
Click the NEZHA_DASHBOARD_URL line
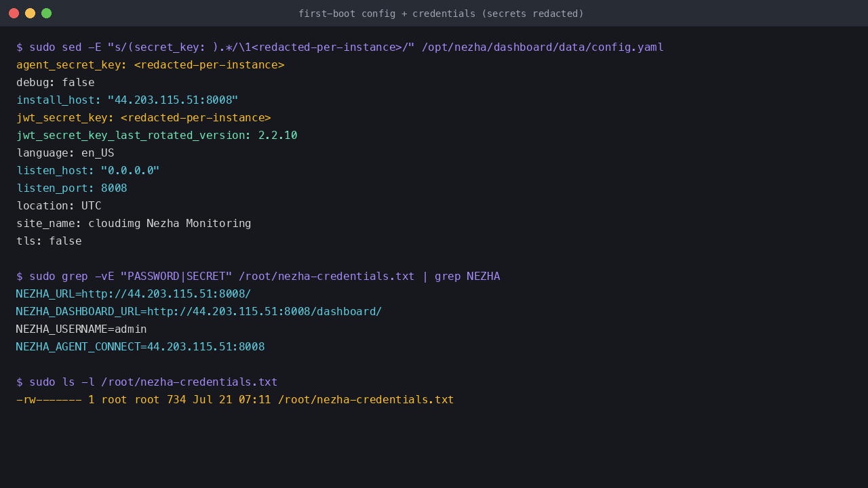click(199, 312)
